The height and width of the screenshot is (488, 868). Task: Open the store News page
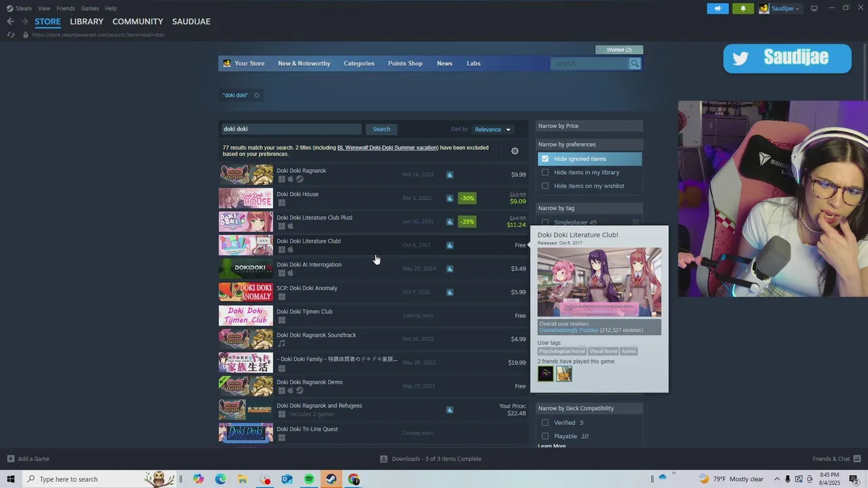(444, 64)
